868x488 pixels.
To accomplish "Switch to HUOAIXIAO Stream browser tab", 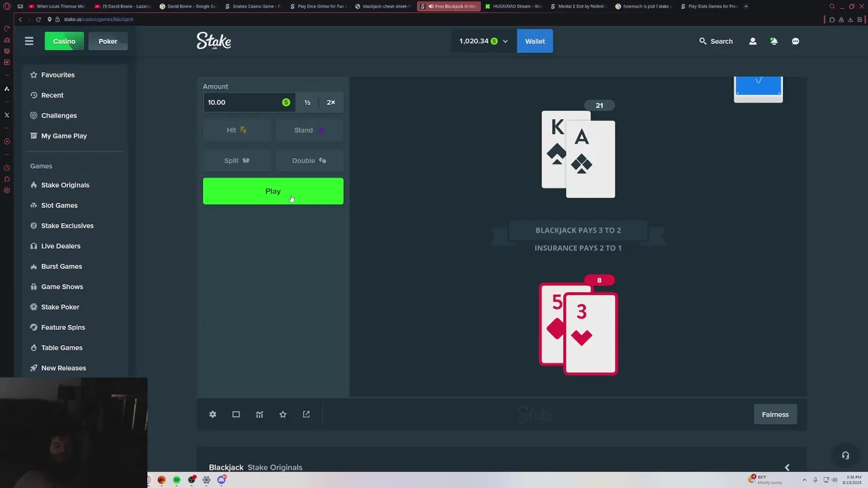I will tap(513, 6).
